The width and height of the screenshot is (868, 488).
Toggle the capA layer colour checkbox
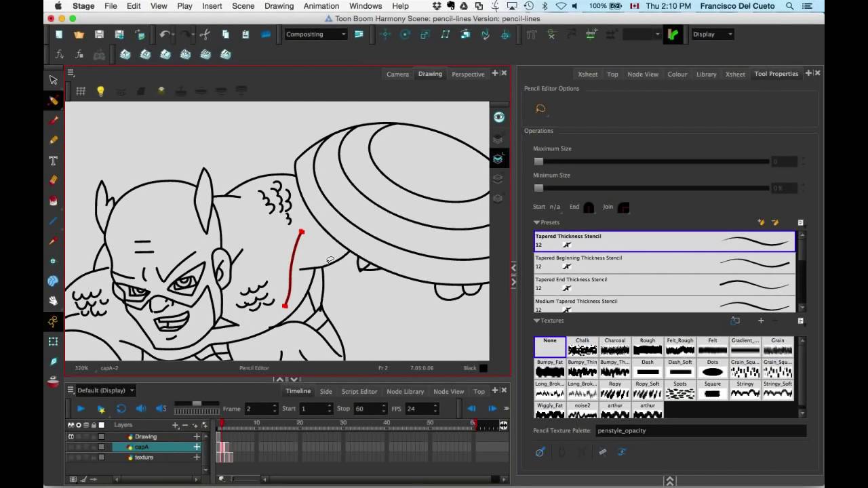coord(101,447)
